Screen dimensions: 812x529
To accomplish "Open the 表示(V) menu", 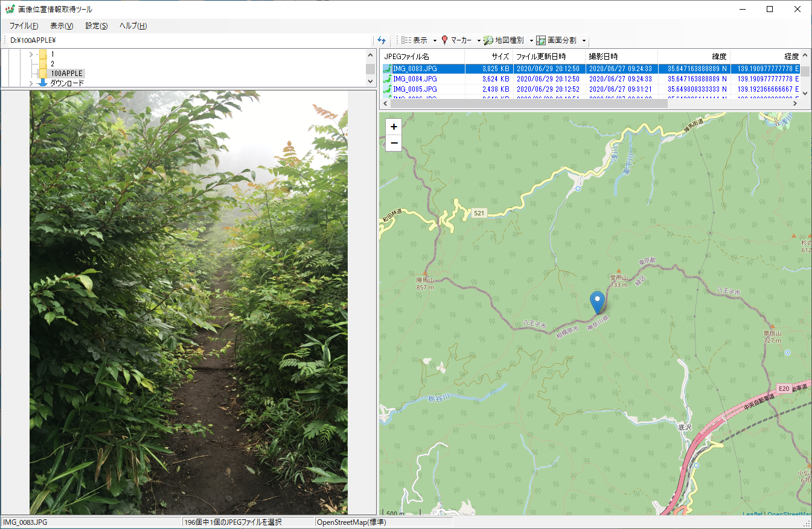I will (62, 26).
